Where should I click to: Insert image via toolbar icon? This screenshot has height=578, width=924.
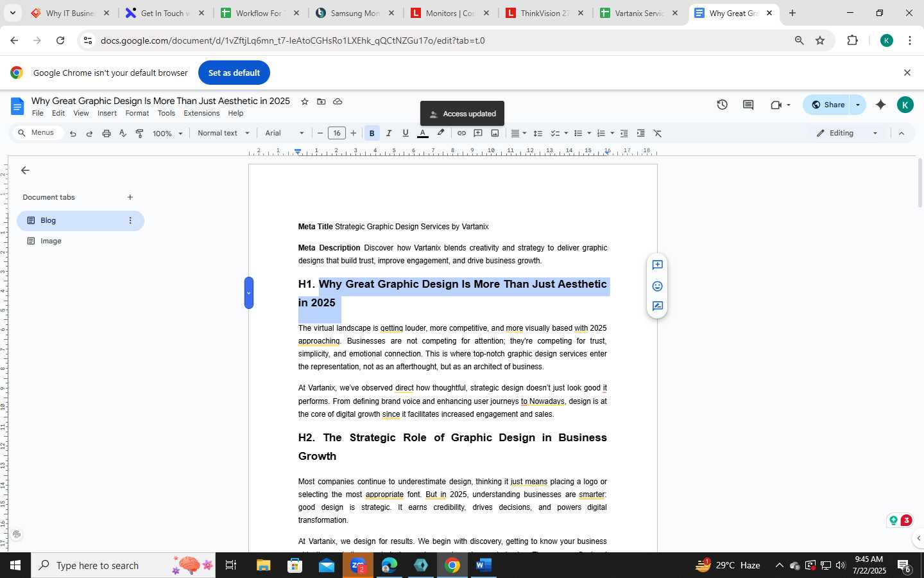point(495,134)
